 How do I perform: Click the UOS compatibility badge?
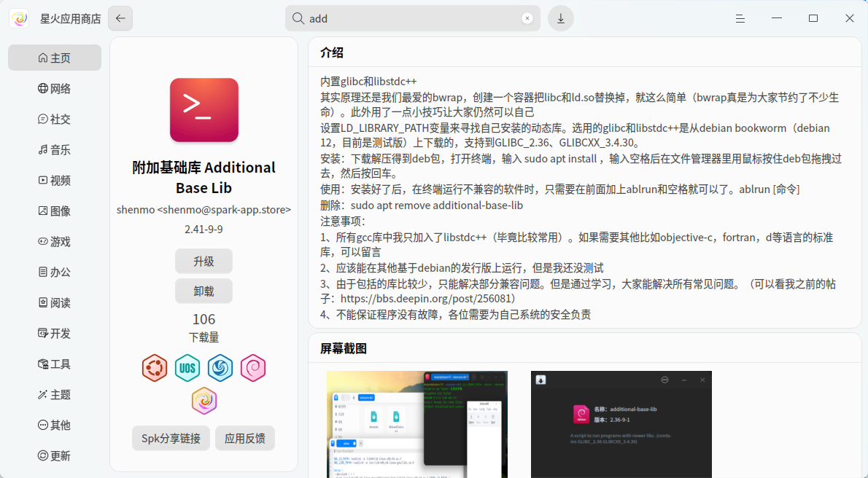point(187,368)
